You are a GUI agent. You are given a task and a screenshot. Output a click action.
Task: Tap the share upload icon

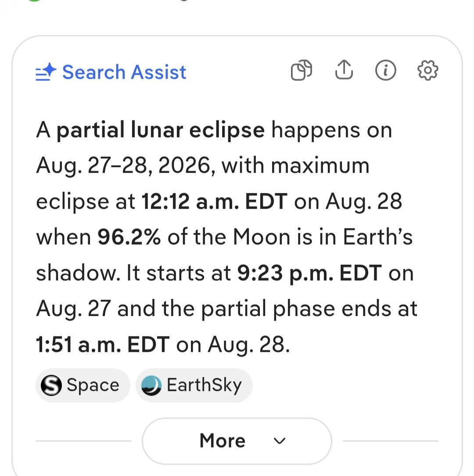tap(344, 70)
